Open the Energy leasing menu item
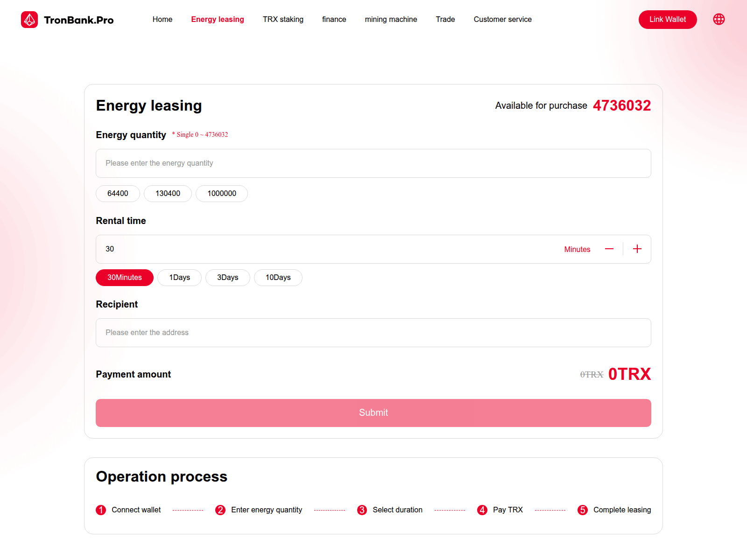Image resolution: width=747 pixels, height=560 pixels. pos(218,19)
